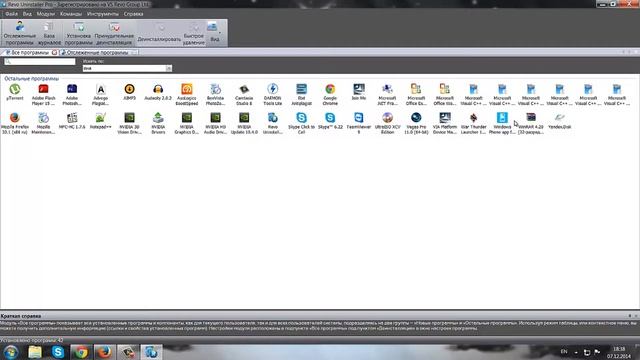The width and height of the screenshot is (640, 360).
Task: Select the NVIDIA HD Audio Driver icon
Action: tap(215, 118)
